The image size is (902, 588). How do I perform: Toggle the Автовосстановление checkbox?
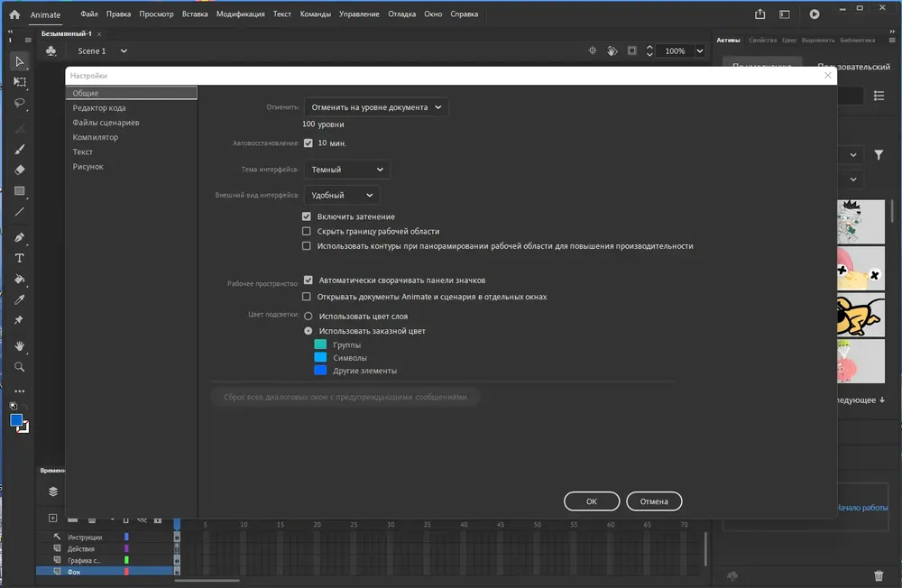pyautogui.click(x=308, y=143)
